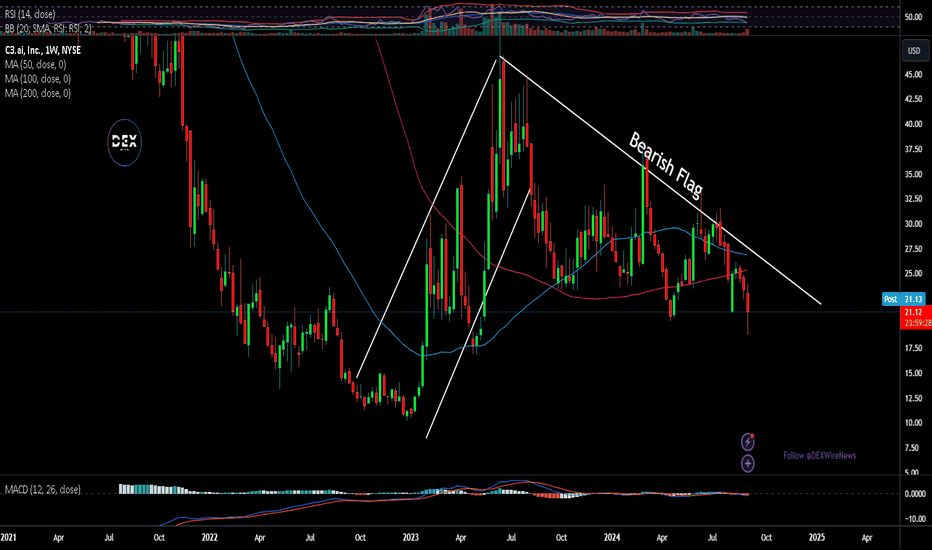The image size is (932, 550).
Task: Click the Post 21.13 price label
Action: click(x=903, y=299)
